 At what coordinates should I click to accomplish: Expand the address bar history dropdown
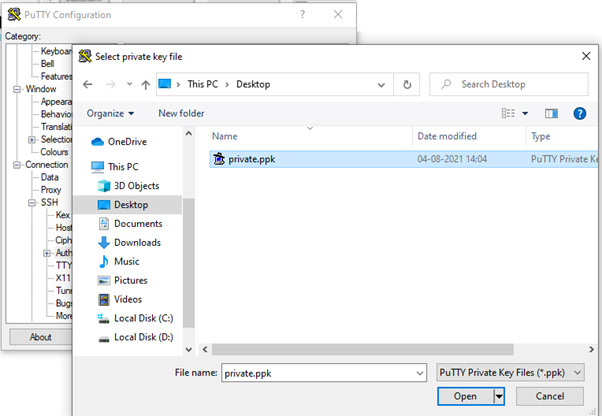pyautogui.click(x=381, y=85)
